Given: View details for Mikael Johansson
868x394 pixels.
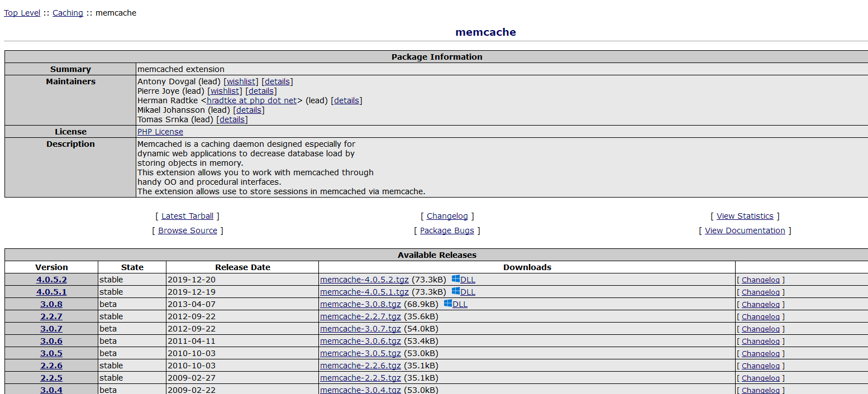Looking at the screenshot, I should [x=249, y=110].
